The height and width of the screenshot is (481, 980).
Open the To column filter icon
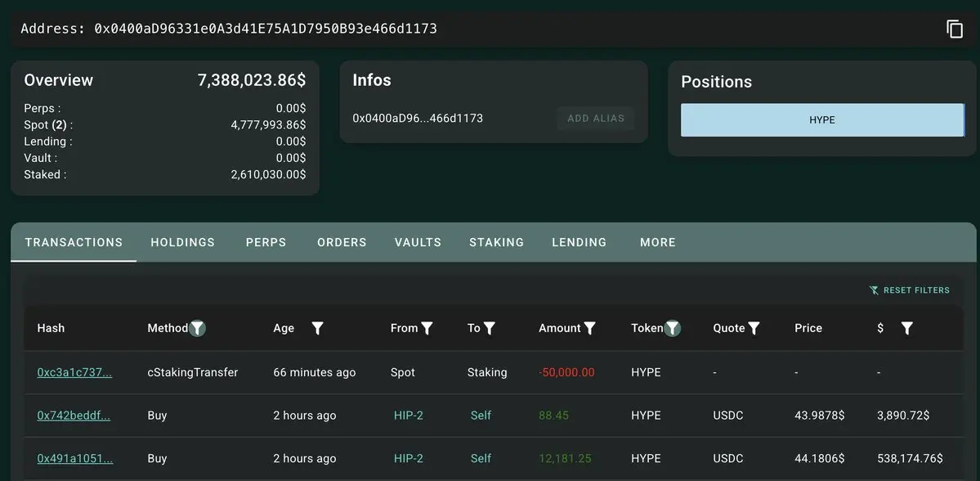pos(490,328)
